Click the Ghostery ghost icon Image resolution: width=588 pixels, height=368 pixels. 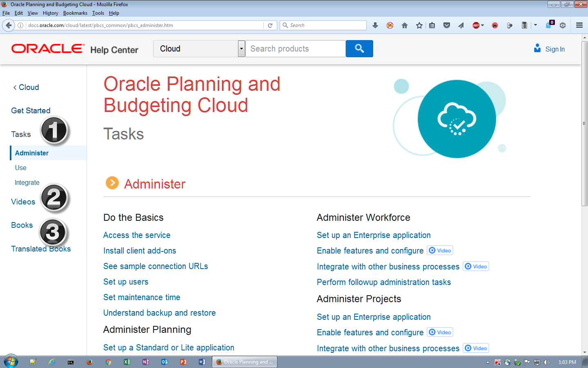pyautogui.click(x=548, y=25)
